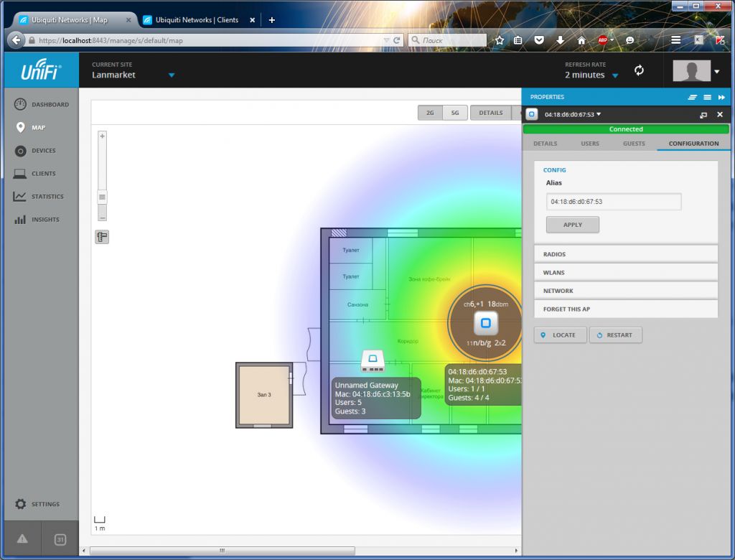Click the map zoom slider handle

pos(102,197)
